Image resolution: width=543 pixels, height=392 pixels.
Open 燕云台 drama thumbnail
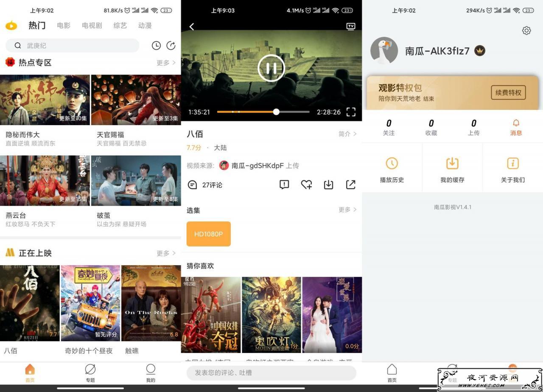45,180
